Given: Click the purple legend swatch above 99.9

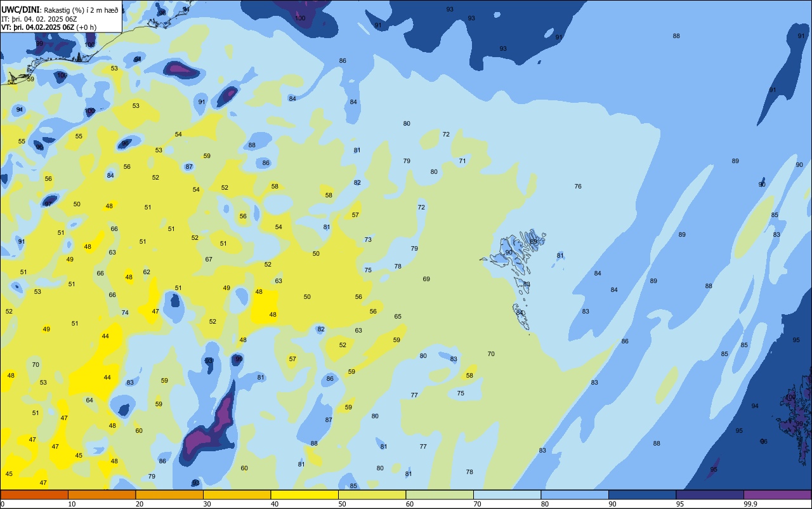Looking at the screenshot, I should point(777,494).
